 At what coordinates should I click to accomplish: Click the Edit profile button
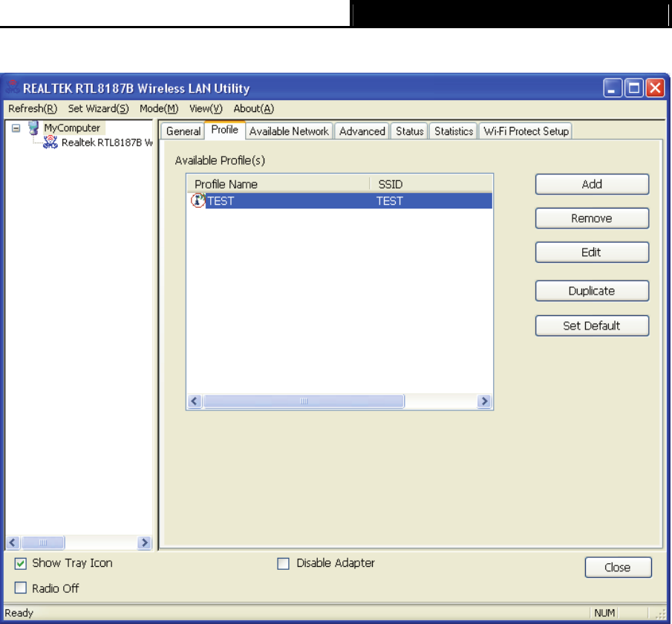(x=592, y=252)
